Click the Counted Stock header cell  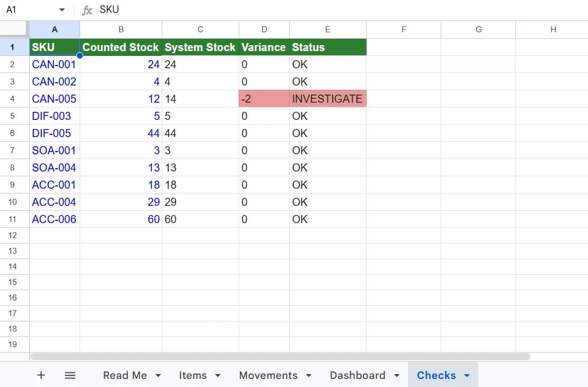coord(121,47)
